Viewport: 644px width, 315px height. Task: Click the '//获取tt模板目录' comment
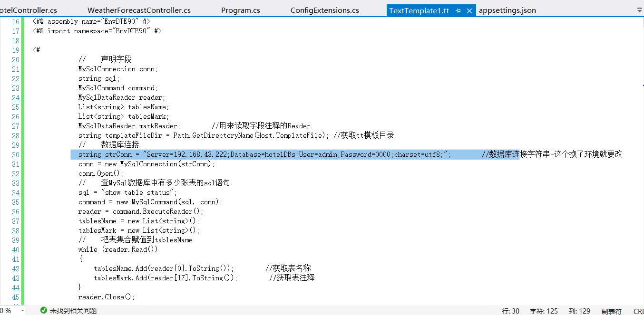pyautogui.click(x=364, y=135)
